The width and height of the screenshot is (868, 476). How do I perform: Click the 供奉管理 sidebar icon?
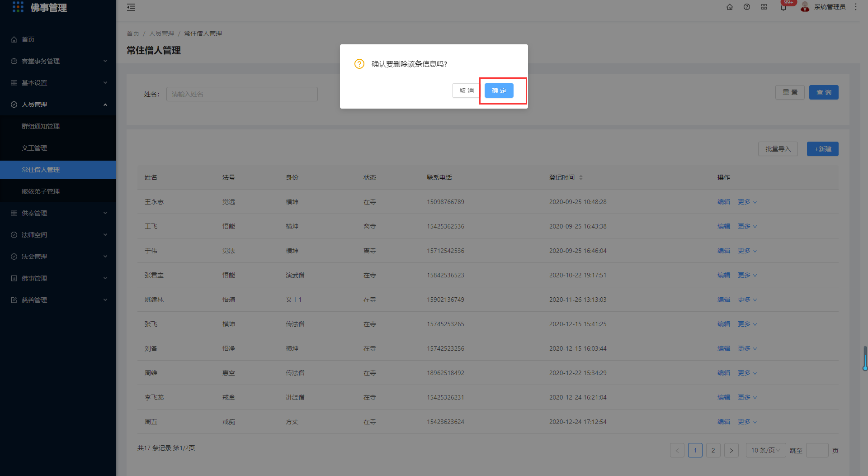[14, 213]
